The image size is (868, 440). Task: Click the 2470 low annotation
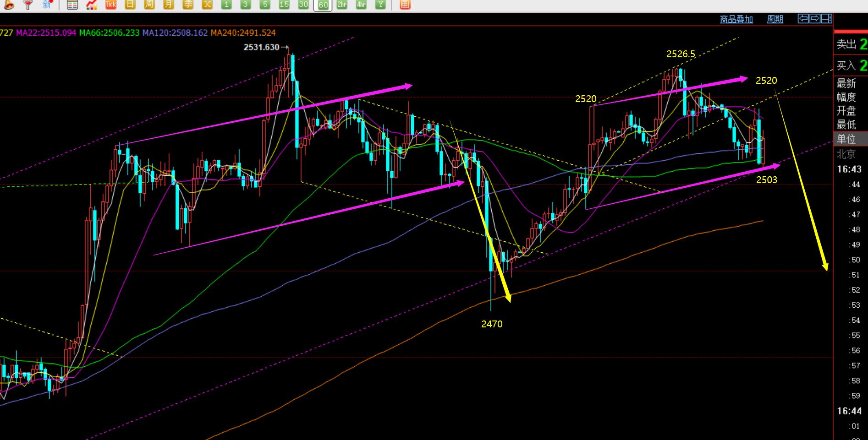click(492, 324)
